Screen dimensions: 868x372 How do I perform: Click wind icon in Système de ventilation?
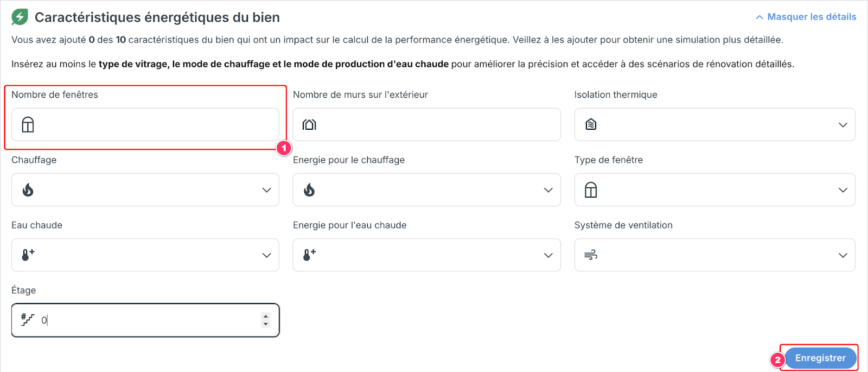tap(591, 255)
